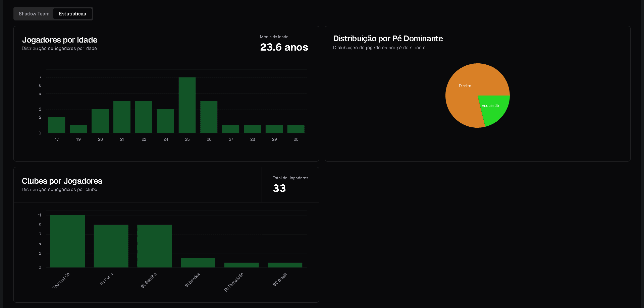
Task: Select the age 17 bar
Action: (57, 125)
